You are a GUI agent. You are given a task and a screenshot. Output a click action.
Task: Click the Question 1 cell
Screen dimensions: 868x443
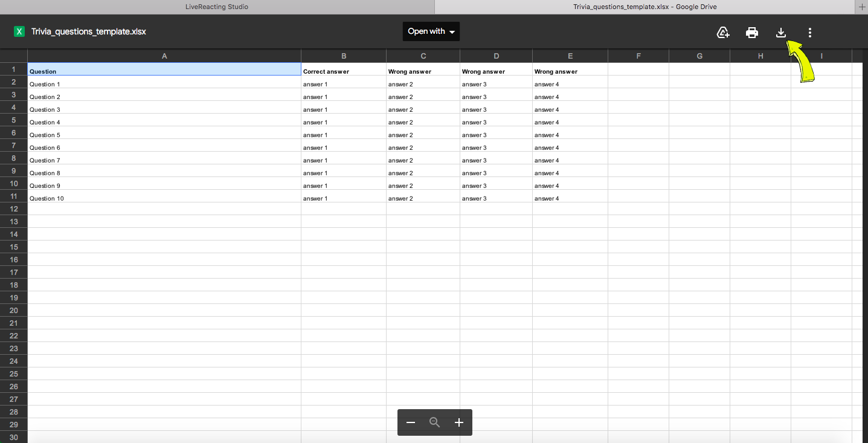[164, 82]
